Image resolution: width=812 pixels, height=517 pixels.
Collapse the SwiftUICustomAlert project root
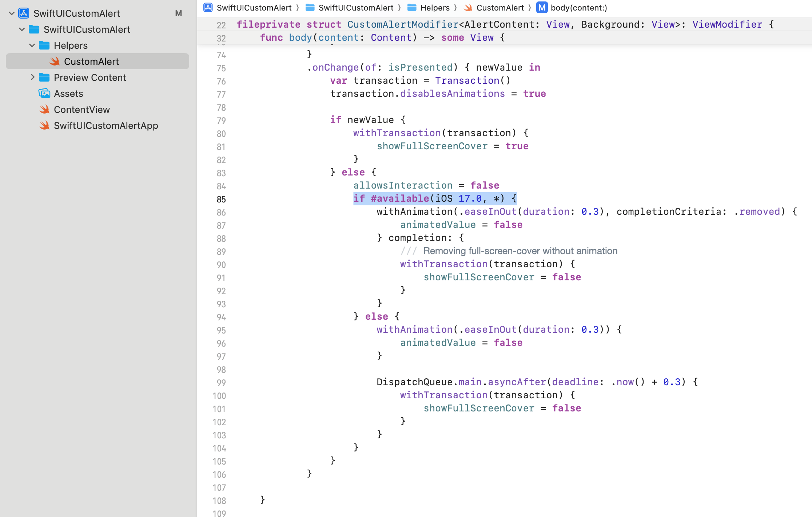12,13
